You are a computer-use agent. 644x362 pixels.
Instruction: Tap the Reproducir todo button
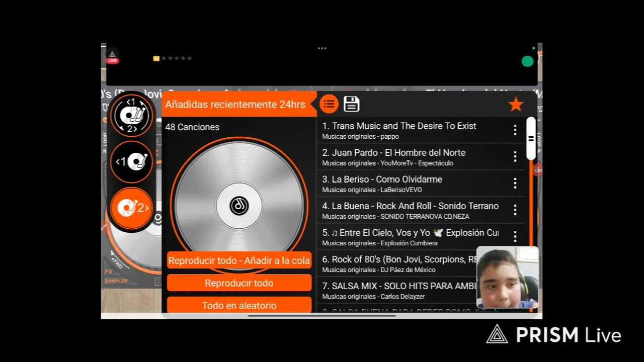coord(239,283)
